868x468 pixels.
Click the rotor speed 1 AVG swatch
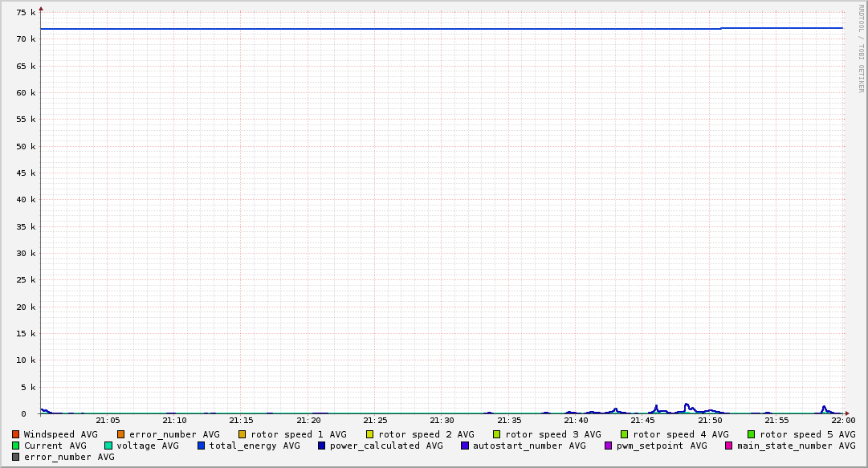point(242,434)
